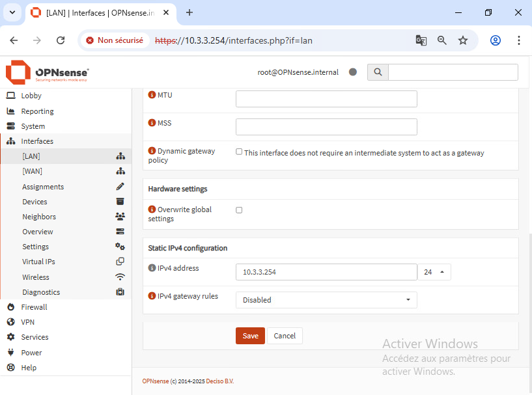Click into the MSS input field
The width and height of the screenshot is (532, 395).
pyautogui.click(x=326, y=127)
